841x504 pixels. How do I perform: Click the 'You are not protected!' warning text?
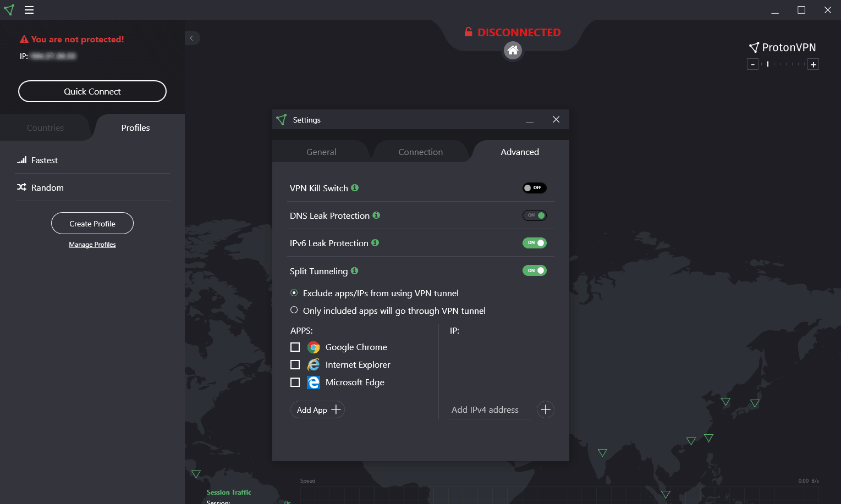(78, 40)
